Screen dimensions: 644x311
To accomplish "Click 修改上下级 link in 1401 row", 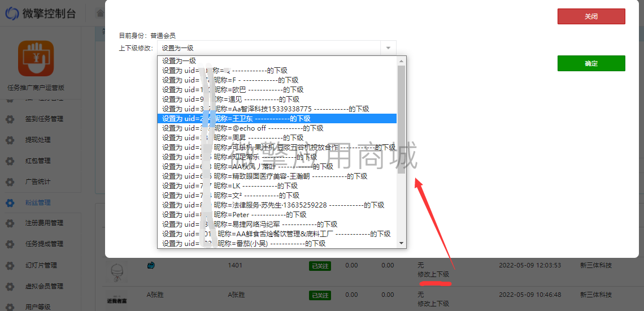I will click(433, 274).
